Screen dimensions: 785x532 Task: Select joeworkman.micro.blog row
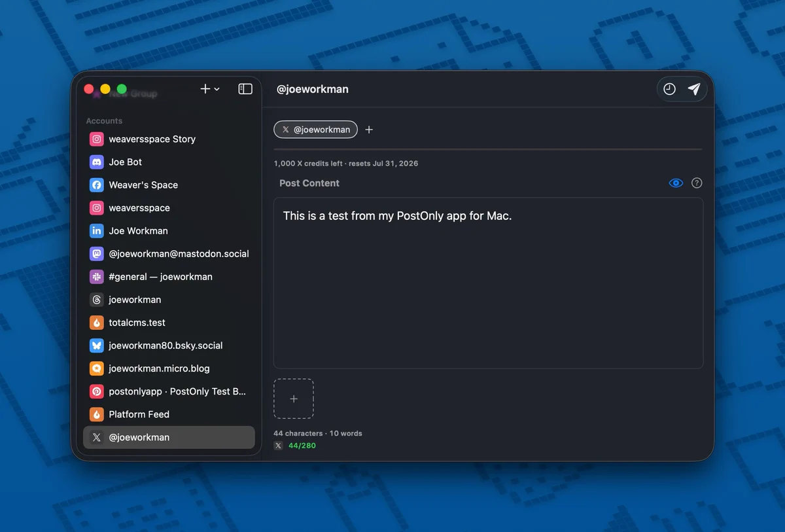tap(169, 368)
